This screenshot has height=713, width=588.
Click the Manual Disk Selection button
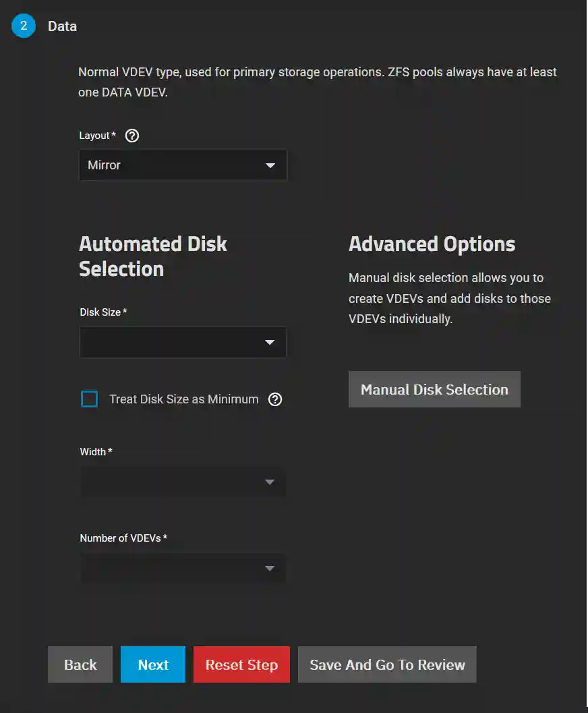434,389
